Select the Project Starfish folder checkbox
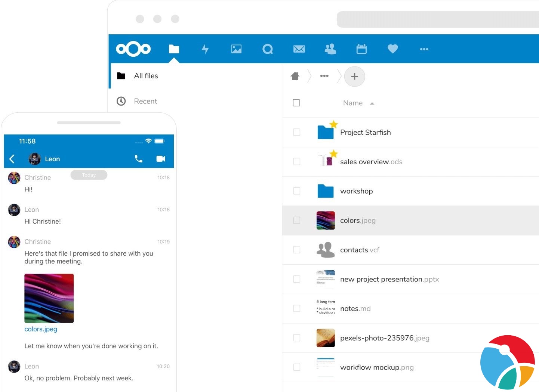Viewport: 539px width, 392px height. (x=297, y=132)
